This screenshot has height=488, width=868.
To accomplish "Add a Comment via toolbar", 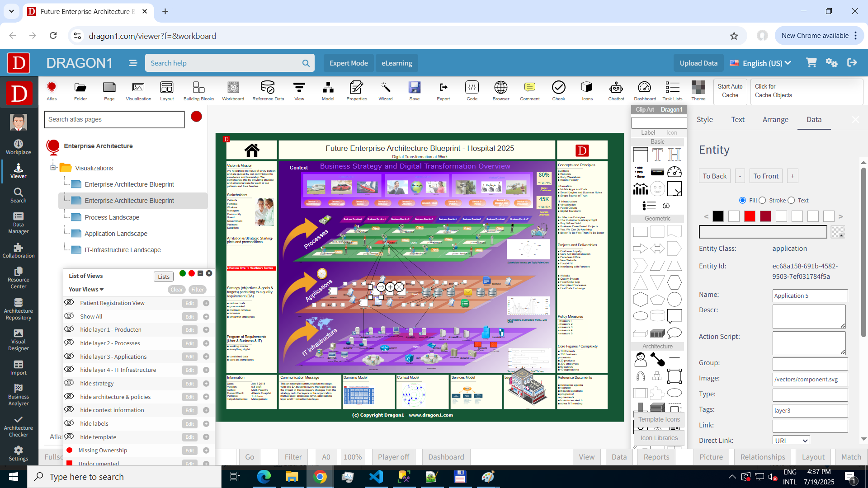I will click(x=530, y=91).
